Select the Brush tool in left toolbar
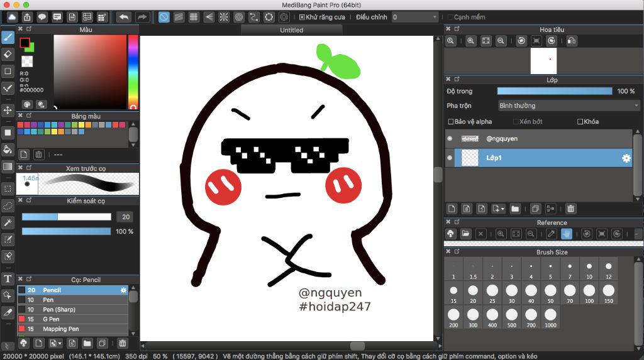This screenshot has width=644, height=360. tap(8, 37)
